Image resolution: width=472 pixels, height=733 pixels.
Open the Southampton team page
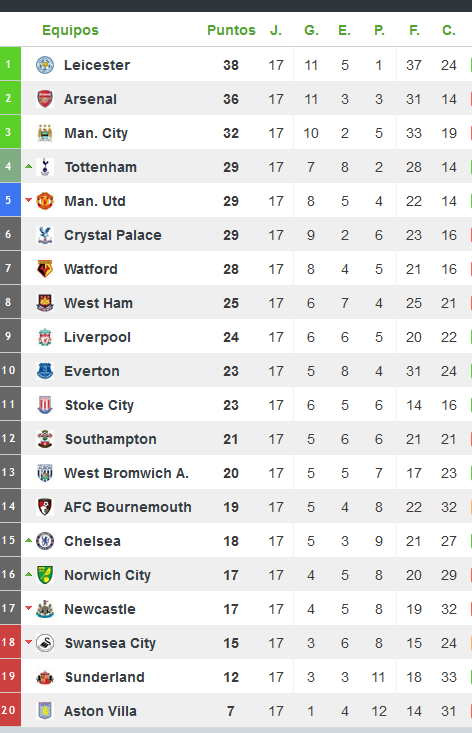(x=111, y=439)
